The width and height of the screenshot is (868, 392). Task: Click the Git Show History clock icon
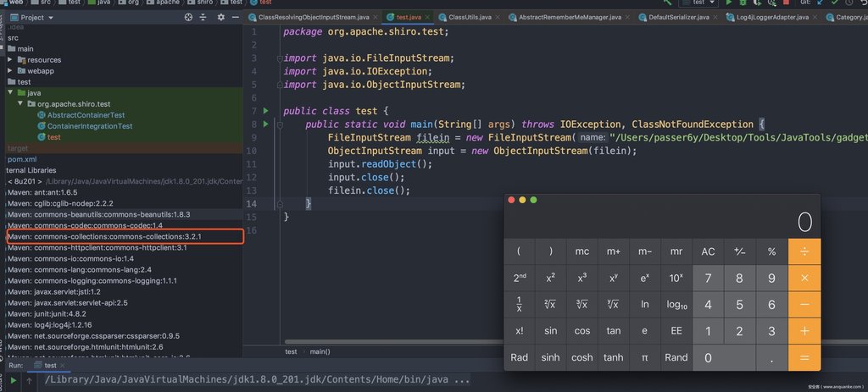(x=849, y=3)
